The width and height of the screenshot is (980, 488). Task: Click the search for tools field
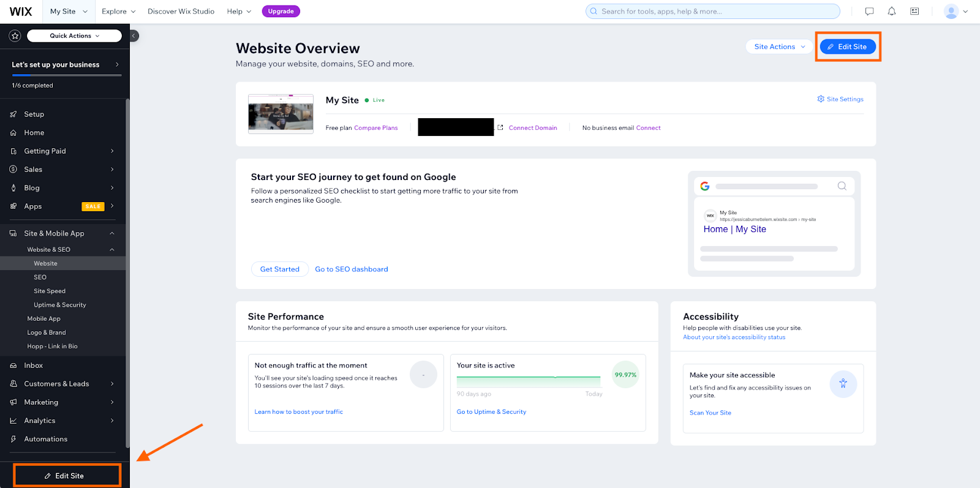coord(713,12)
